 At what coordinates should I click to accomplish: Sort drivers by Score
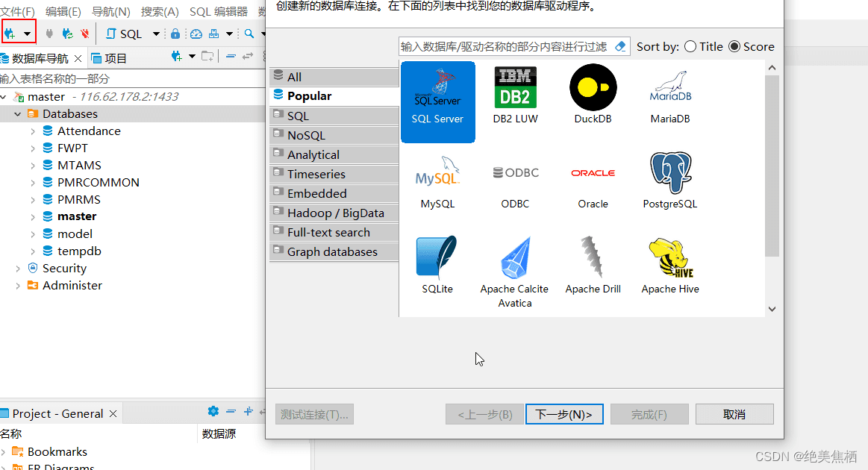[x=751, y=46]
